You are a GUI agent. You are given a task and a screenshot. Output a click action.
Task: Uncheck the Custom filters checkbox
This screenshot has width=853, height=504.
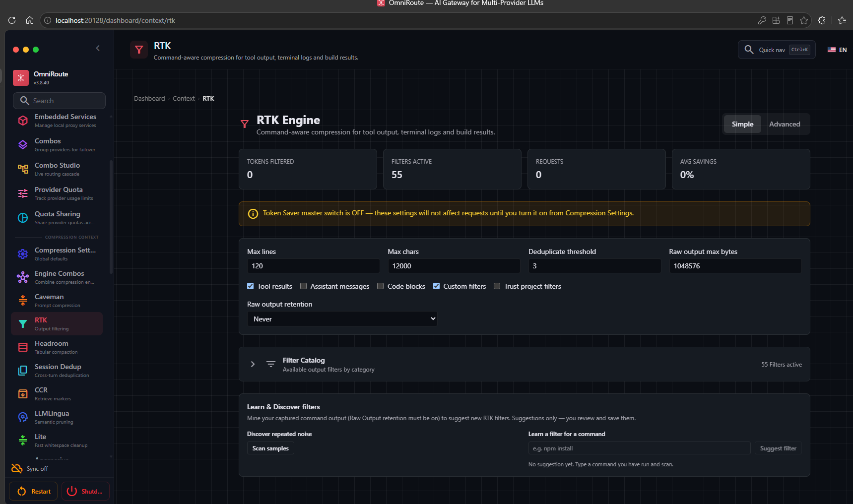tap(437, 286)
